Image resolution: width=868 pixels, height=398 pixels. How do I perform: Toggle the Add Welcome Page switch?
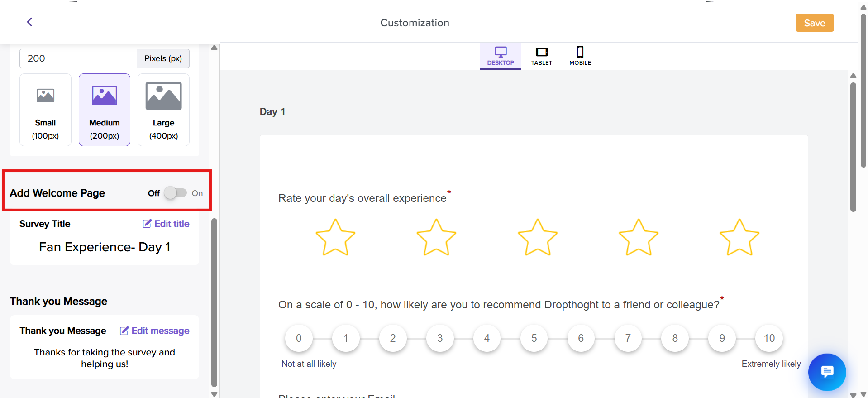click(175, 193)
